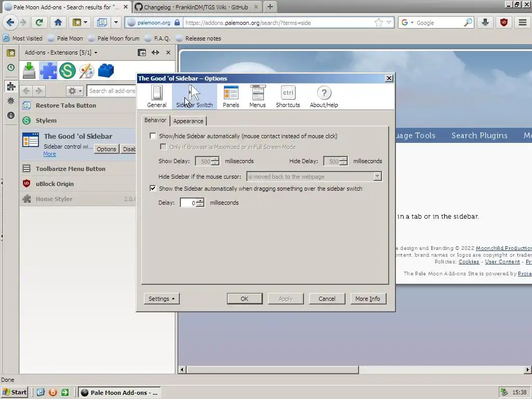Open the Settings dropdown button
The image size is (532, 399).
(162, 299)
